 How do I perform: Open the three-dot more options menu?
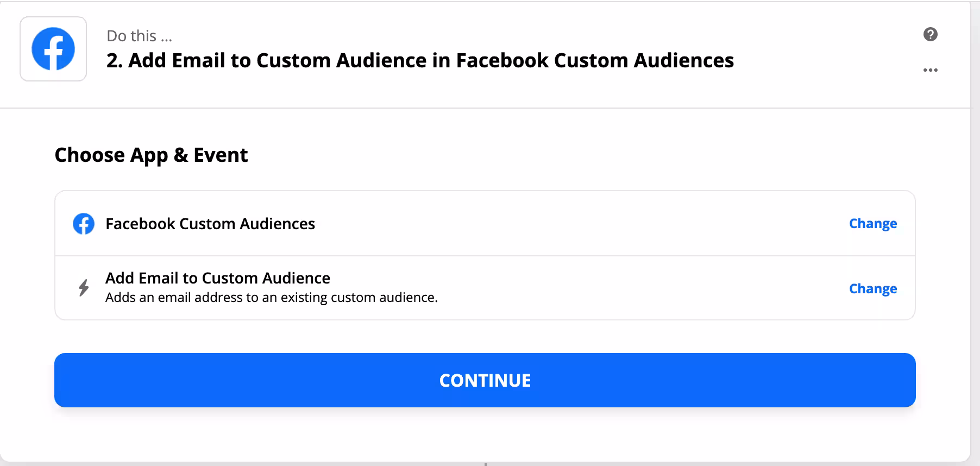(x=930, y=70)
